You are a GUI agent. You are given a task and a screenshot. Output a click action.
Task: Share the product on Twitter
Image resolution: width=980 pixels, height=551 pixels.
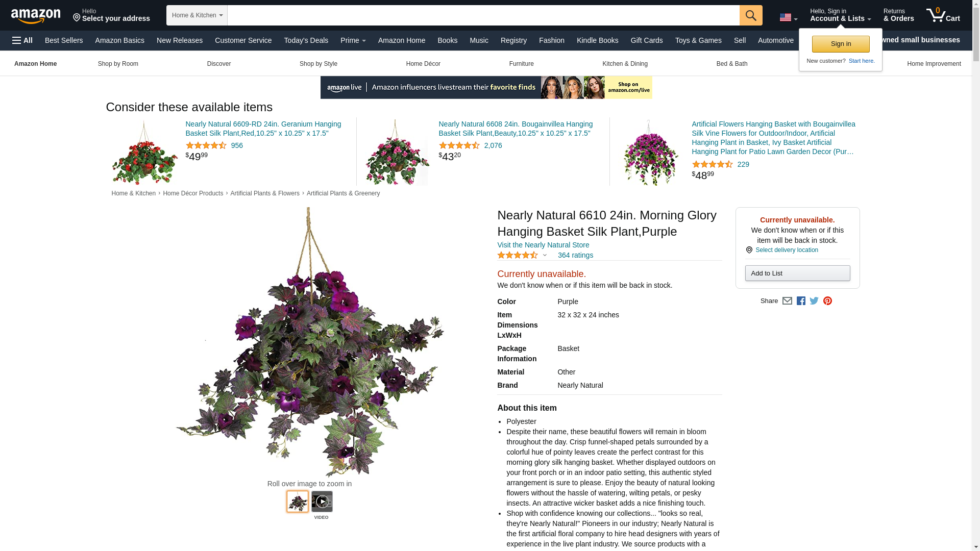tap(814, 301)
